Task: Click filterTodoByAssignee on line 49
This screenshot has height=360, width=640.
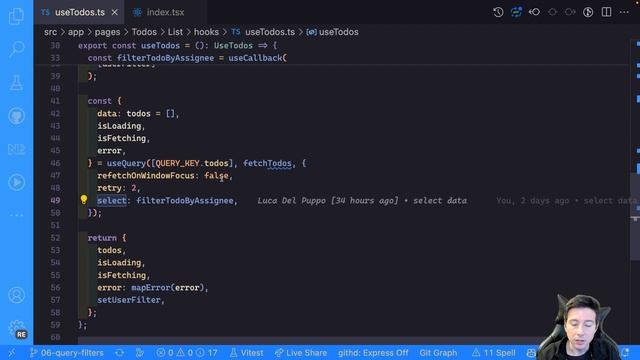Action: tap(184, 200)
